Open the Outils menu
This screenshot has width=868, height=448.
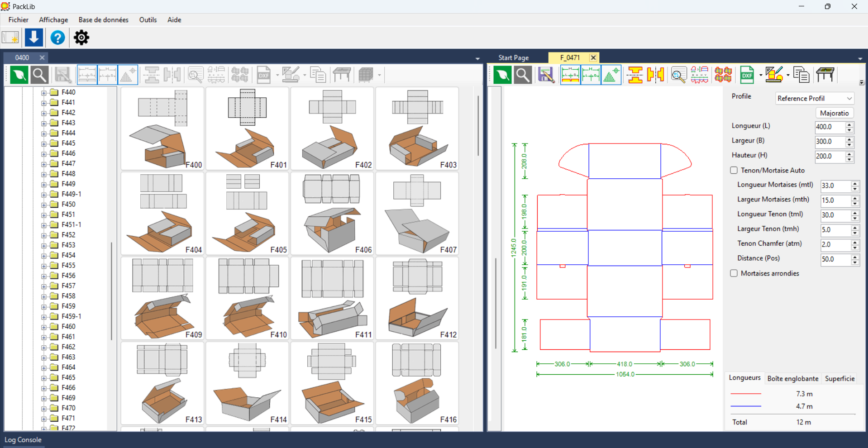[148, 20]
